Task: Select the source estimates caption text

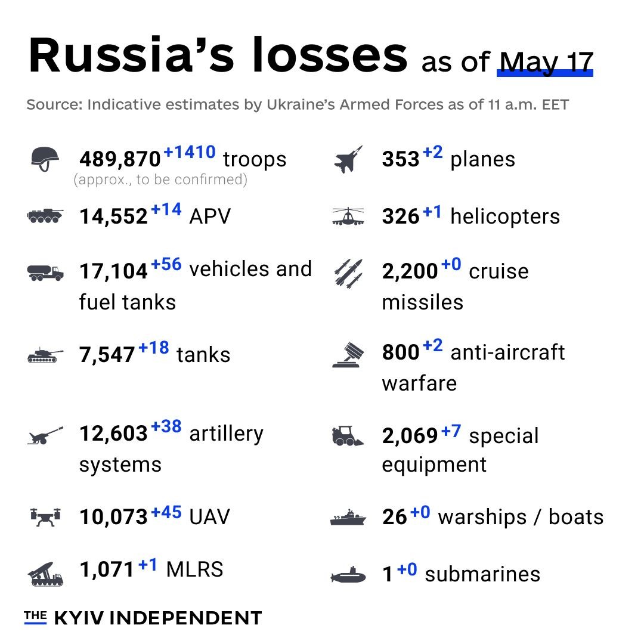Action: 298,104
